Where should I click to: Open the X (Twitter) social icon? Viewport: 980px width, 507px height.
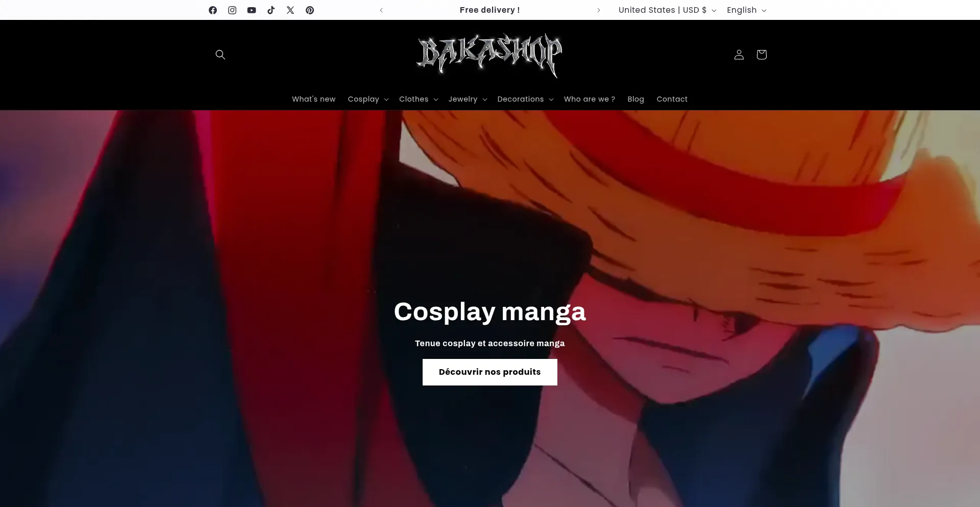click(290, 10)
